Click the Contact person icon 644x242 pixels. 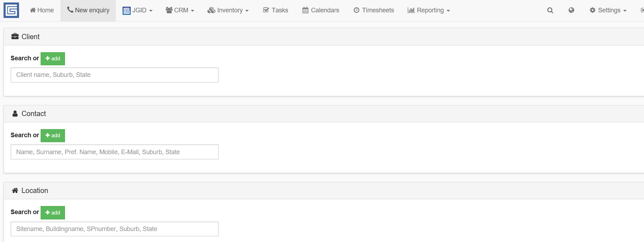click(x=15, y=114)
